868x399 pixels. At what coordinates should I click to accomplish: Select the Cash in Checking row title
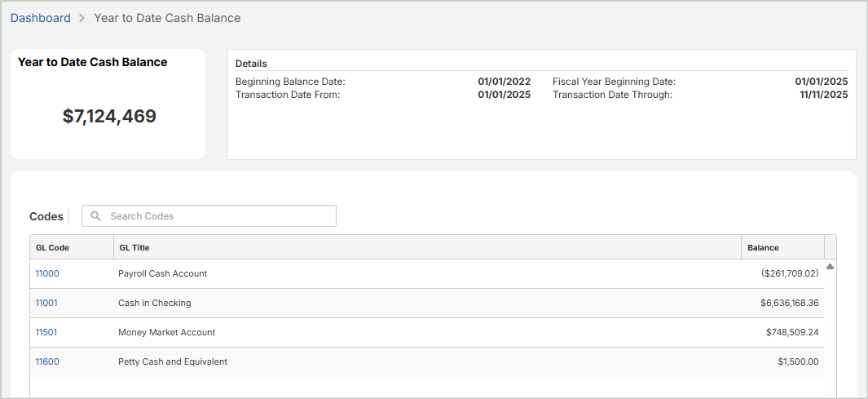tap(155, 303)
